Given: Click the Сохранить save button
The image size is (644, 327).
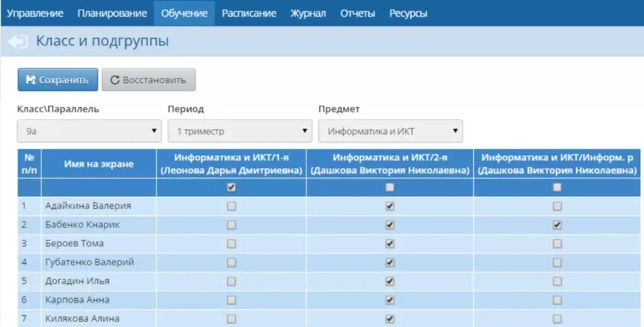Looking at the screenshot, I should tap(57, 80).
